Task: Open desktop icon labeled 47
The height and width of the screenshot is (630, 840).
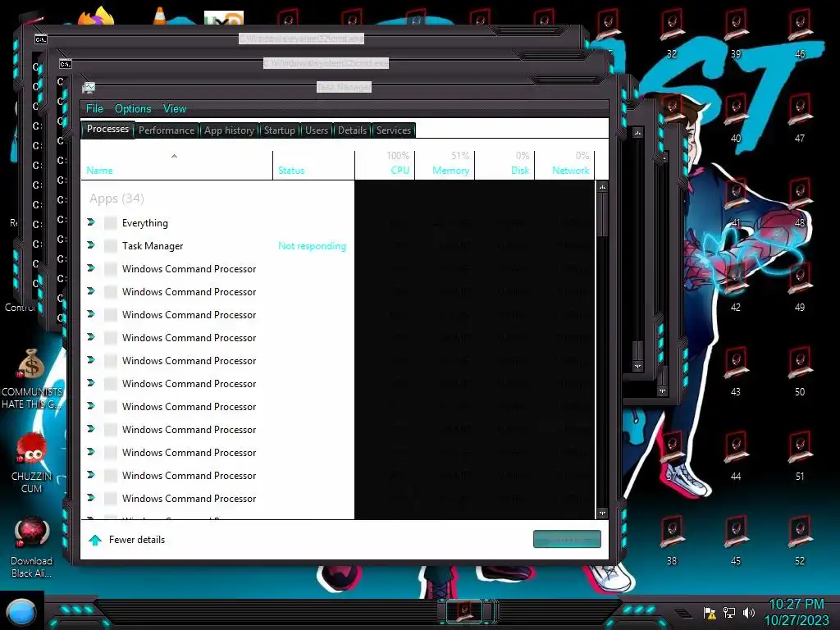Action: pyautogui.click(x=800, y=116)
